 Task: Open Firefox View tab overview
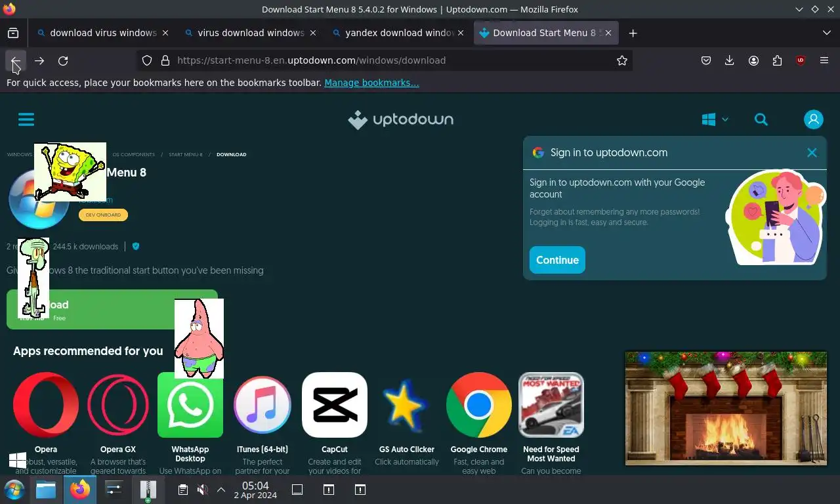[x=13, y=33]
